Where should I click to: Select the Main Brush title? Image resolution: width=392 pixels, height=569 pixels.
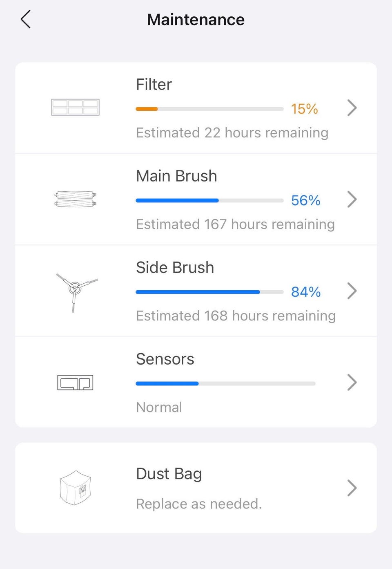[176, 176]
